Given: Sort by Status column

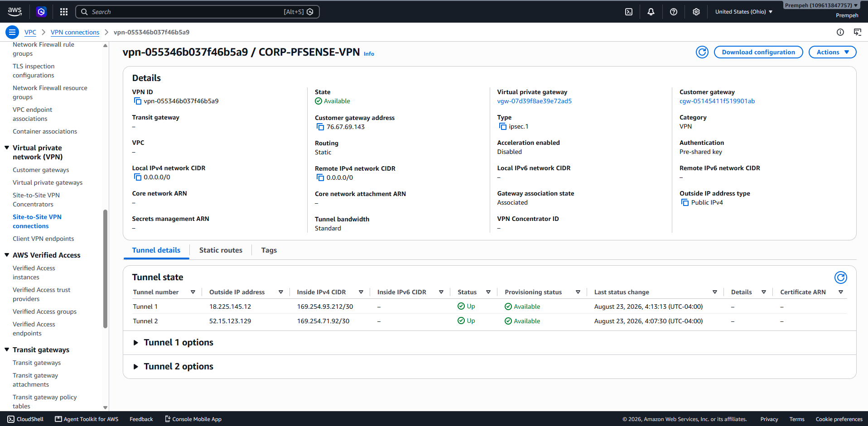Looking at the screenshot, I should click(x=488, y=292).
